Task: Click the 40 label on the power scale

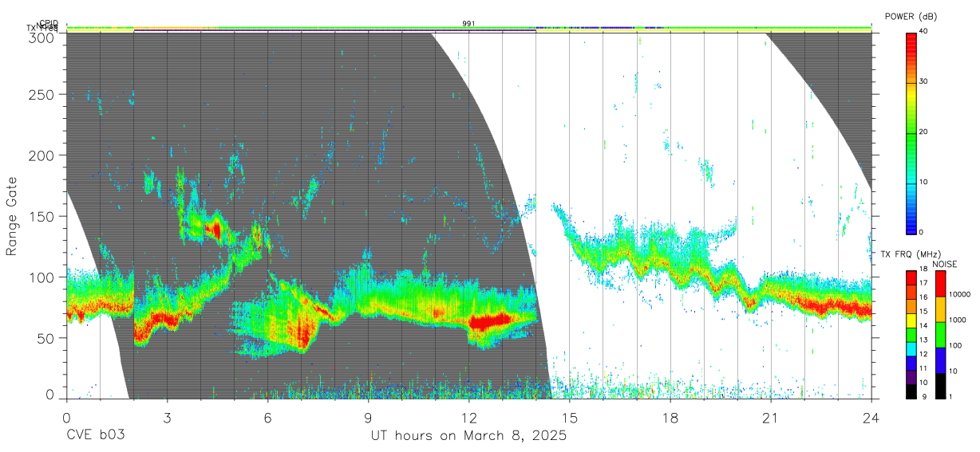Action: pos(922,30)
